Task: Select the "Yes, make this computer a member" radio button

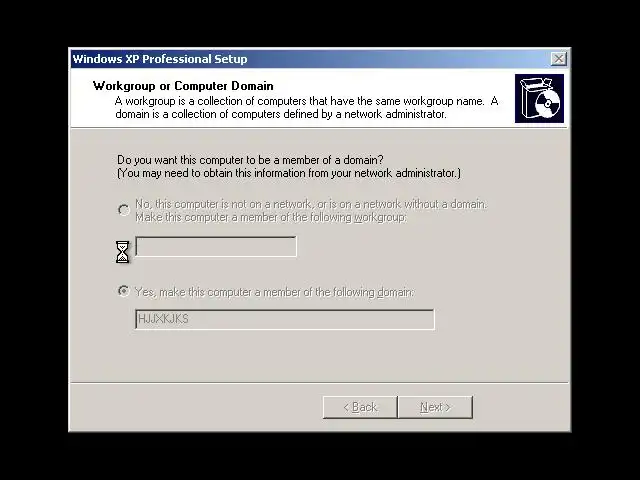Action: point(124,291)
